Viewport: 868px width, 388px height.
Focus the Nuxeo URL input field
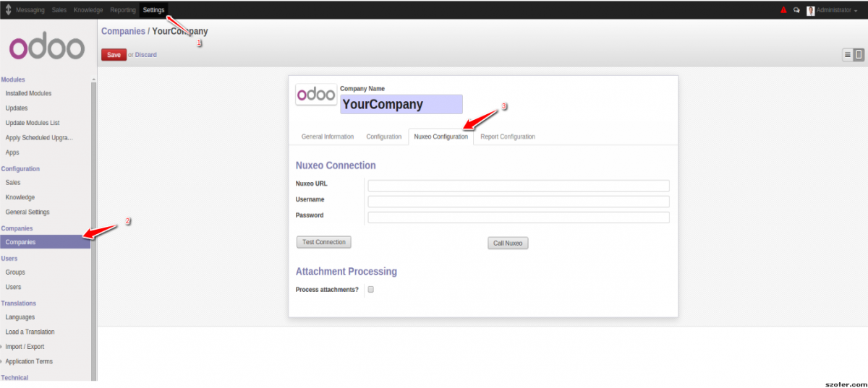519,186
